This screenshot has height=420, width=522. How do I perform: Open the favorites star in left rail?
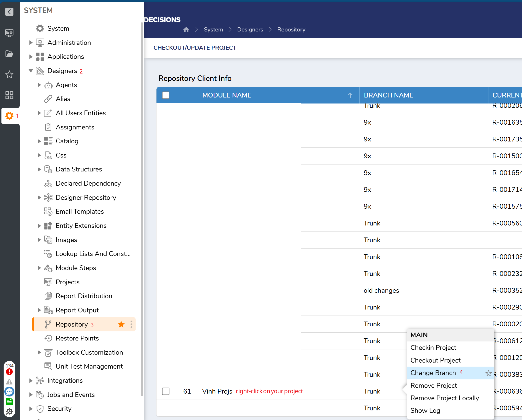(9, 74)
